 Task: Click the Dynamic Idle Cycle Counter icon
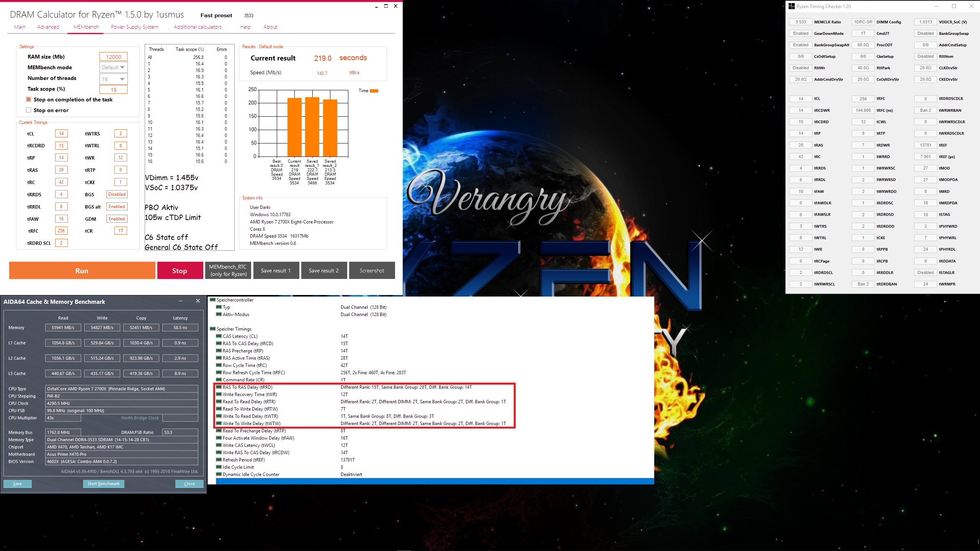[x=219, y=474]
